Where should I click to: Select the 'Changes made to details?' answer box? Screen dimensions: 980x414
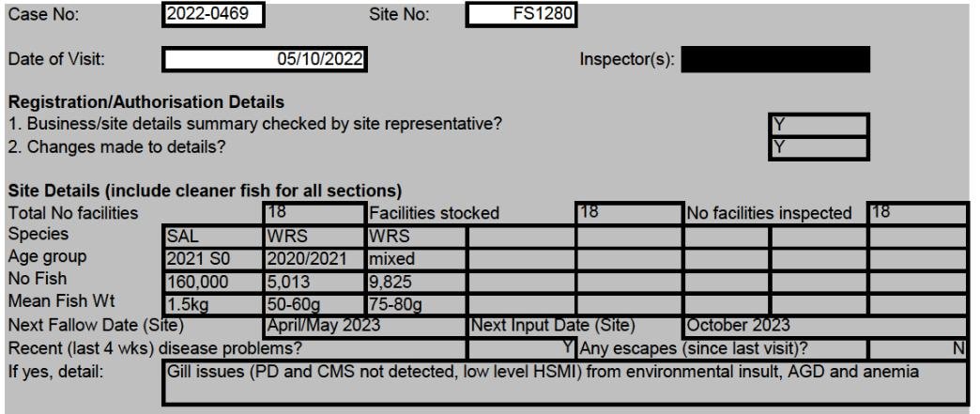[x=817, y=146]
